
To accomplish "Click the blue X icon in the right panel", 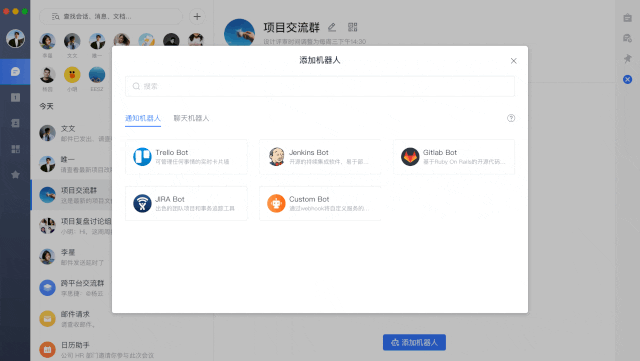I will click(627, 79).
